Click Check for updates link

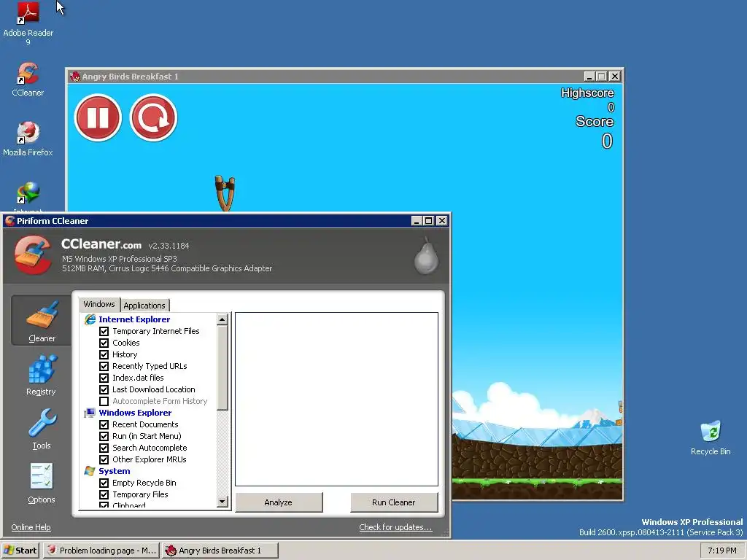click(395, 527)
